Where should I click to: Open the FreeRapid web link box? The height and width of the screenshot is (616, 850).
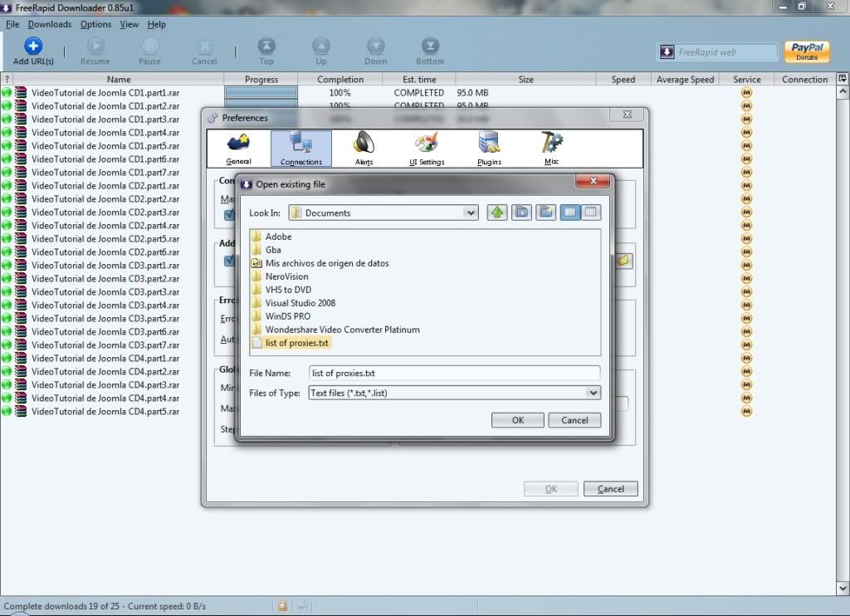[718, 52]
